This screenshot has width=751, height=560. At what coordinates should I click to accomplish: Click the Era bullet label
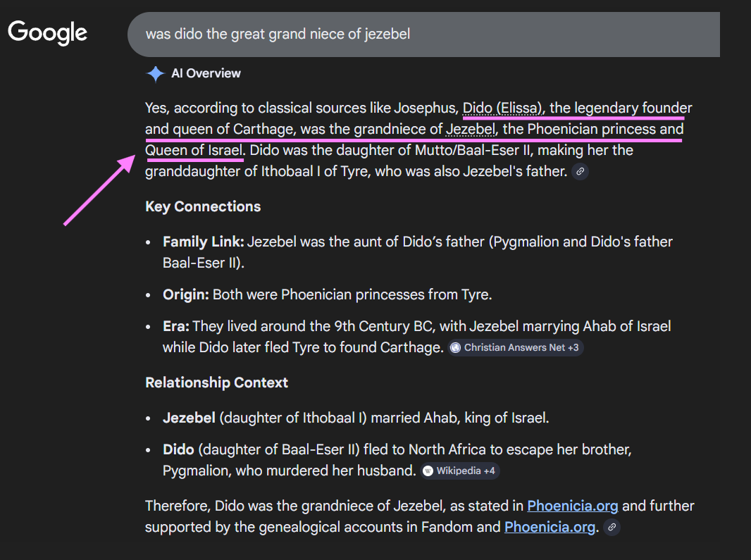pos(176,326)
